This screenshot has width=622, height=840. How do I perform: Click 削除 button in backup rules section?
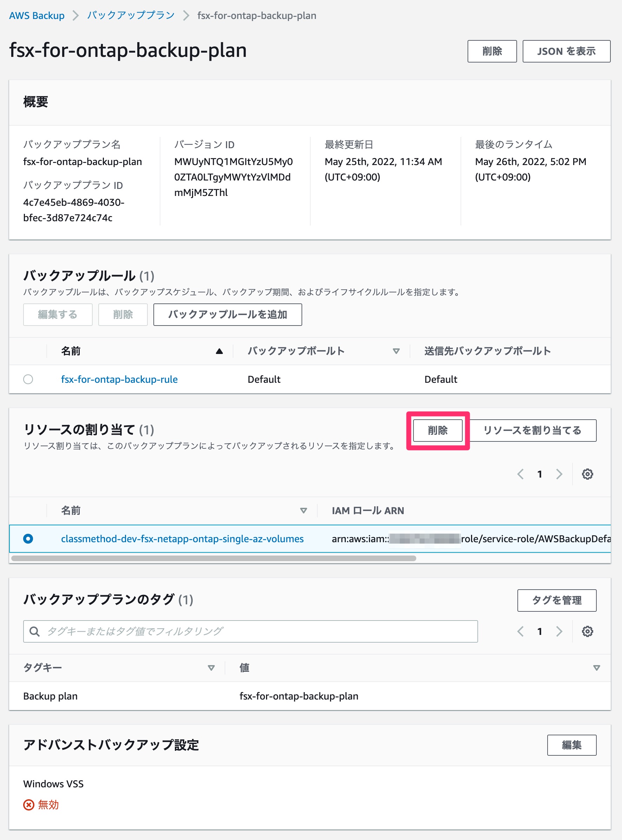click(123, 315)
